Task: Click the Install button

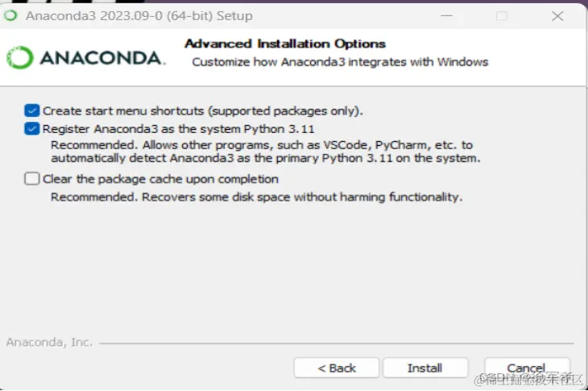Action: (424, 368)
